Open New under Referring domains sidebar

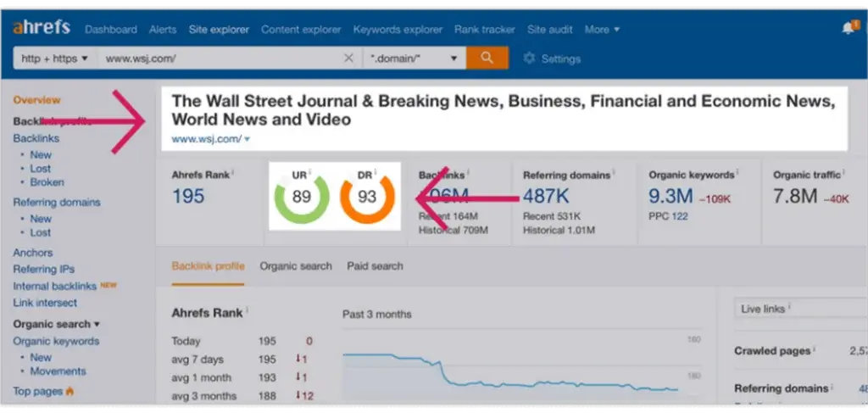point(41,219)
